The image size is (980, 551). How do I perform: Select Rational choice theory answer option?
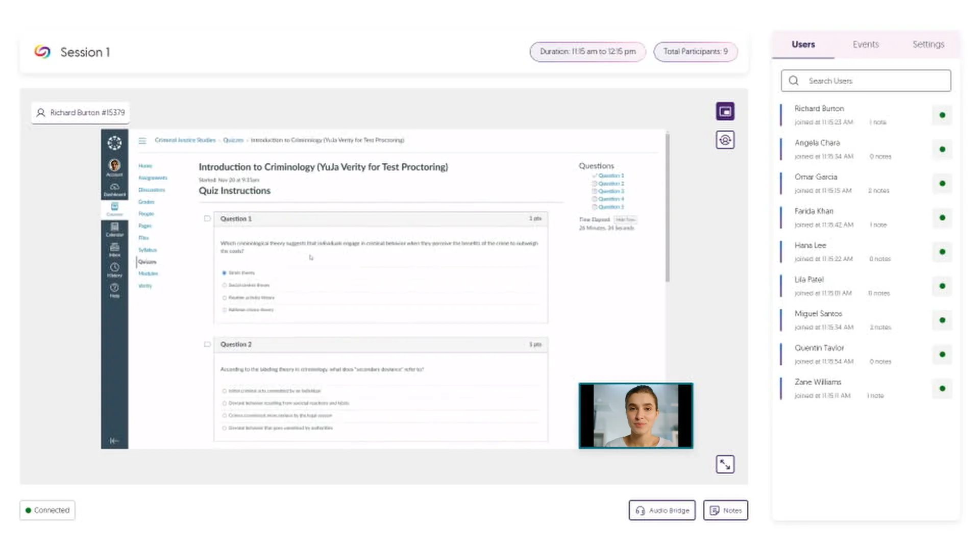[x=225, y=310]
